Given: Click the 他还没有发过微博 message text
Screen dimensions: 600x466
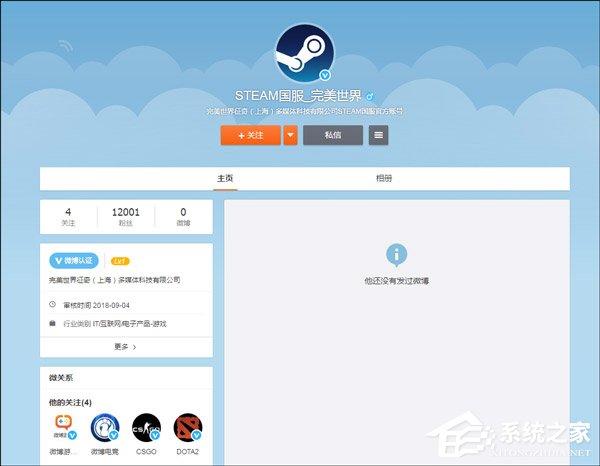Looking at the screenshot, I should [x=396, y=281].
